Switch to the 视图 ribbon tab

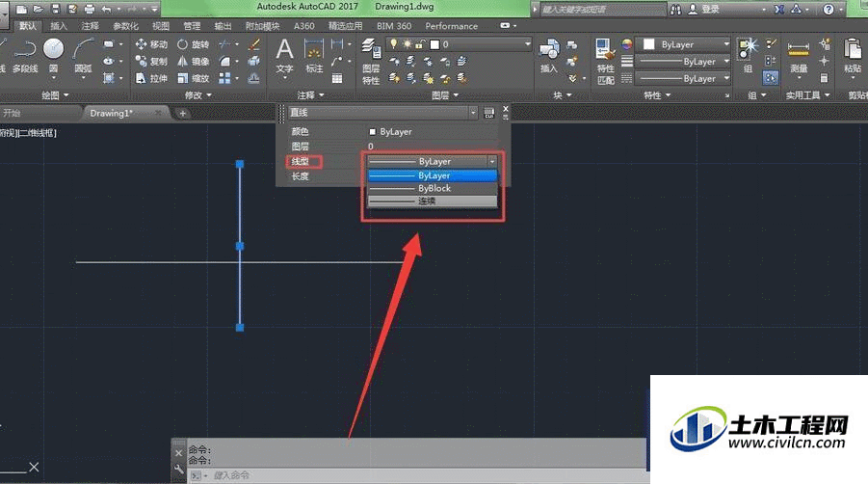161,26
